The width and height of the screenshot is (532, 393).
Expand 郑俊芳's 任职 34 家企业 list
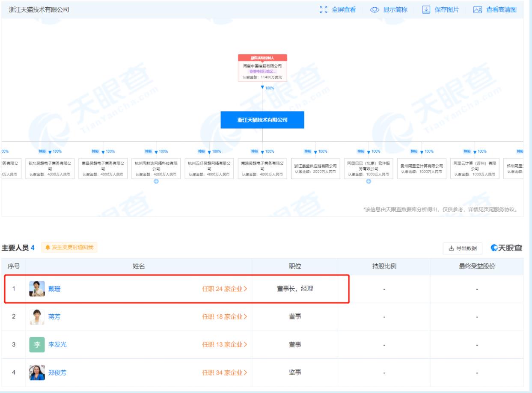[225, 372]
